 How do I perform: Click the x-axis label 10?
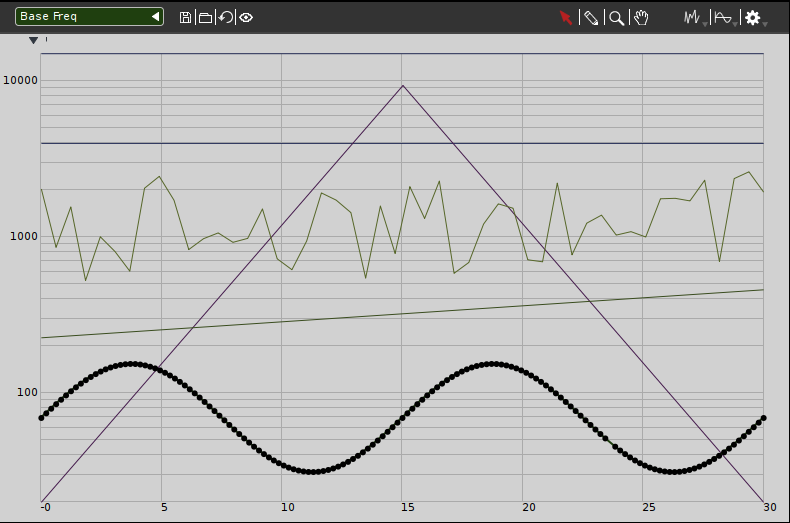point(288,507)
